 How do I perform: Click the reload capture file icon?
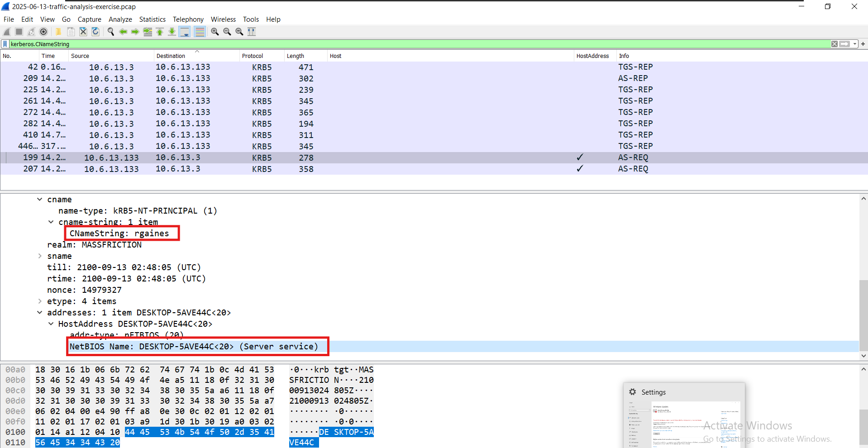tap(95, 32)
